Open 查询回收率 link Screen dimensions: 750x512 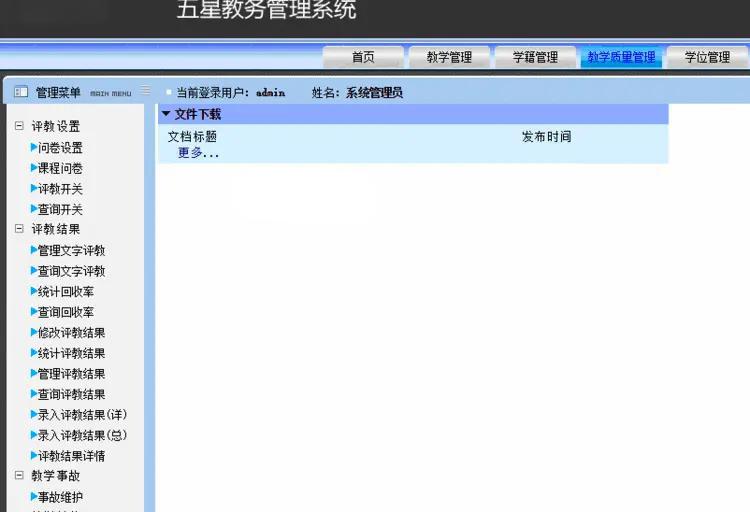pyautogui.click(x=66, y=312)
